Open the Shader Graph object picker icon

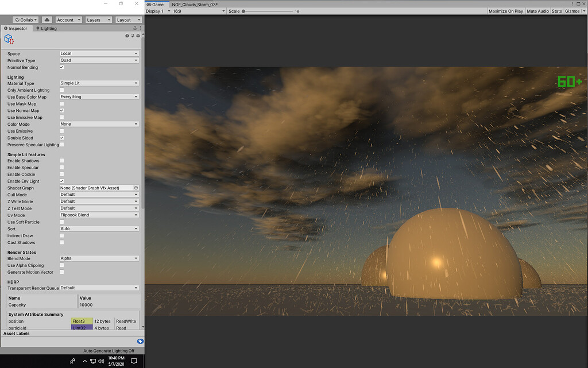136,187
